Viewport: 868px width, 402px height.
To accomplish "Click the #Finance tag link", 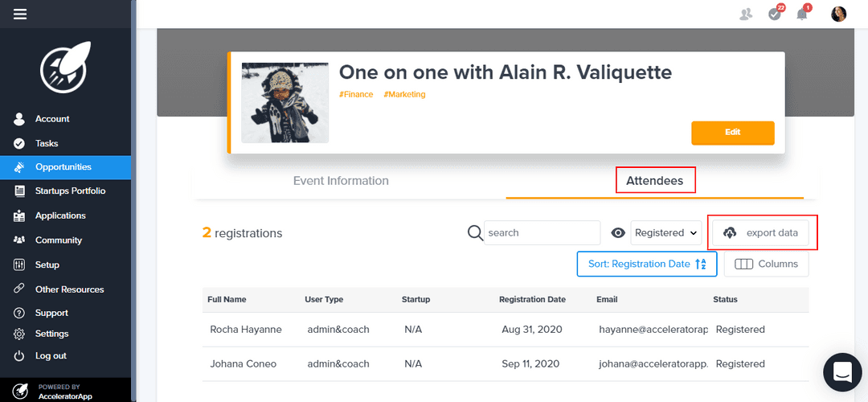I will [356, 94].
